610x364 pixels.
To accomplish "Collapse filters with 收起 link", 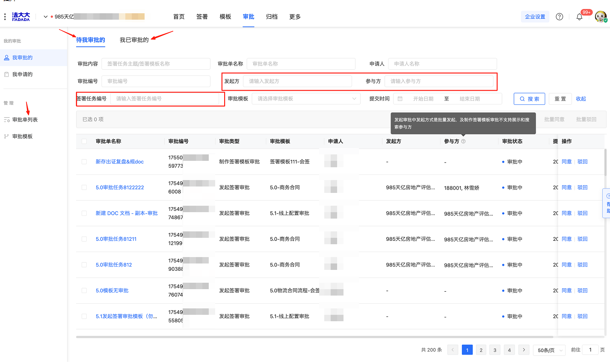I will tap(581, 99).
